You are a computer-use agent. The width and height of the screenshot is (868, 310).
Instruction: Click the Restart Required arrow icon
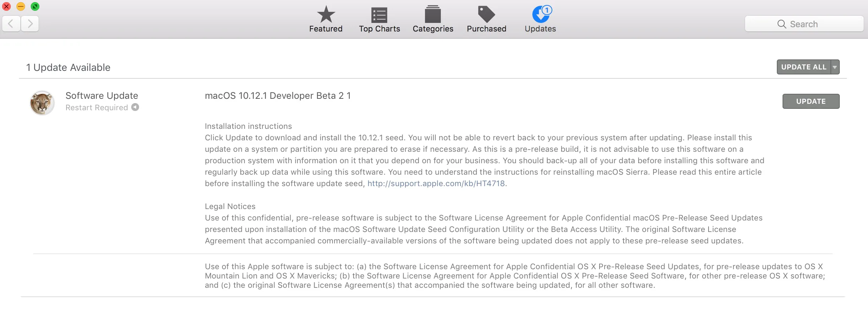[x=135, y=107]
